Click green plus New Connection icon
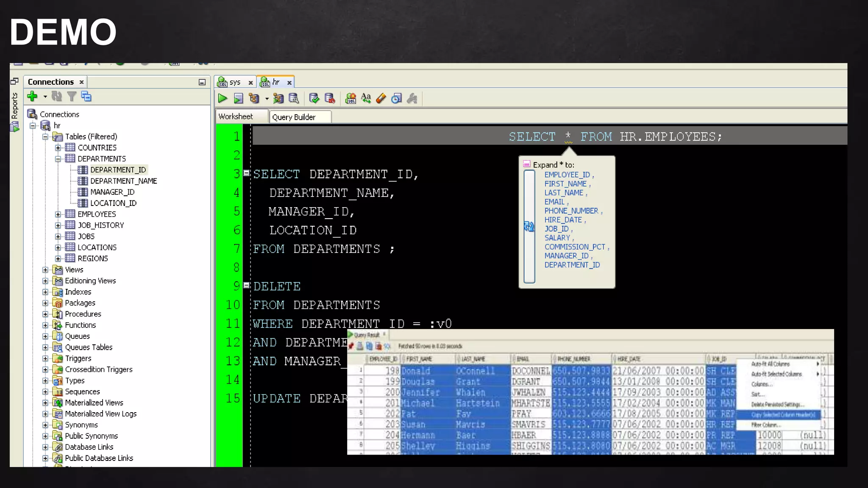868x488 pixels. (32, 97)
